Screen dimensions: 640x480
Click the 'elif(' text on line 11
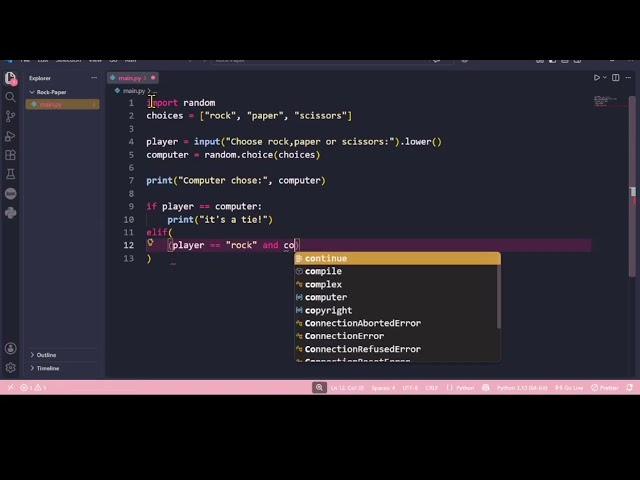pyautogui.click(x=160, y=232)
